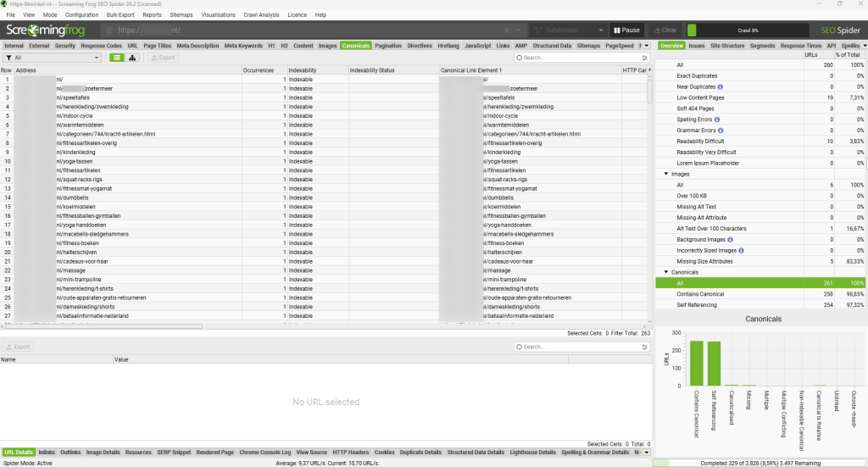Switch to the Page Titles tab
Image resolution: width=868 pixels, height=467 pixels.
[157, 46]
